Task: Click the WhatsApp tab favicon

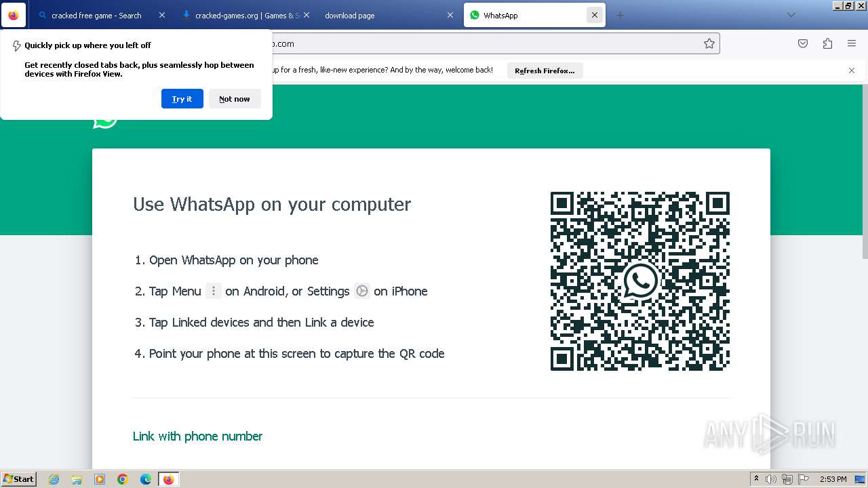Action: coord(475,15)
